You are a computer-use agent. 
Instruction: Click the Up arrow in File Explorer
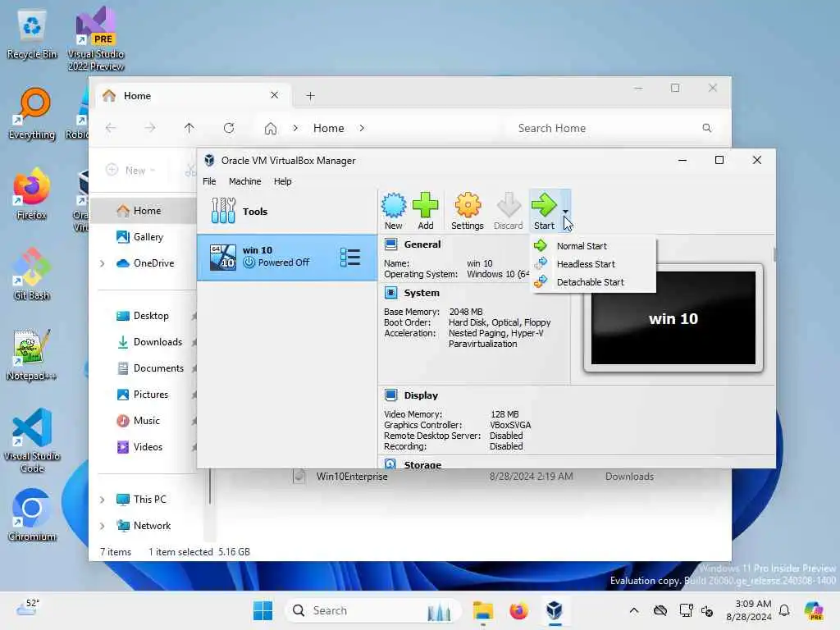click(189, 128)
